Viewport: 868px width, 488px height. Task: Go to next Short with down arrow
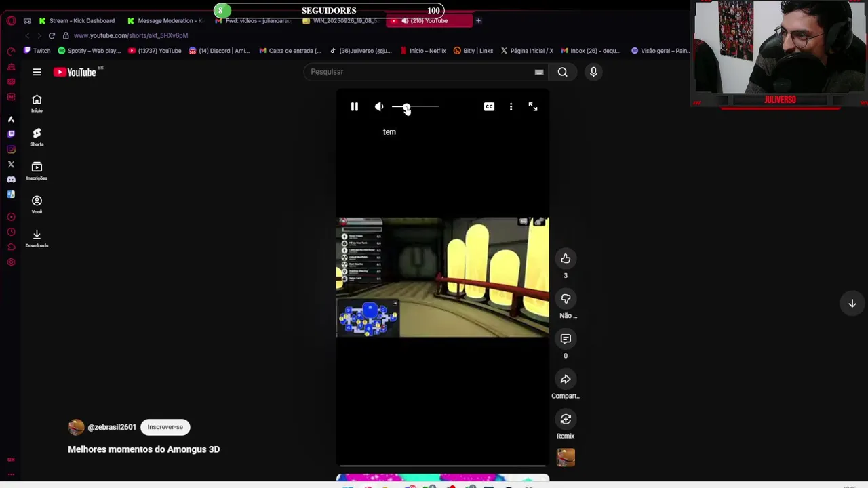852,304
